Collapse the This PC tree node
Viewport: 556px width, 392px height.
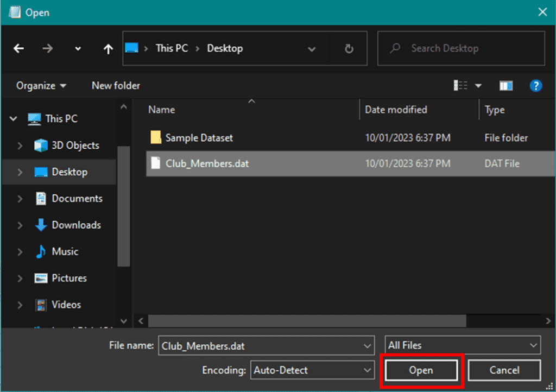(x=12, y=118)
